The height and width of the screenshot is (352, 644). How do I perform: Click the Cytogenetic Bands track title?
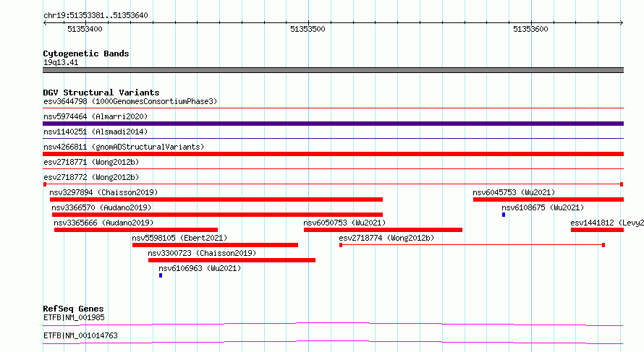[86, 53]
